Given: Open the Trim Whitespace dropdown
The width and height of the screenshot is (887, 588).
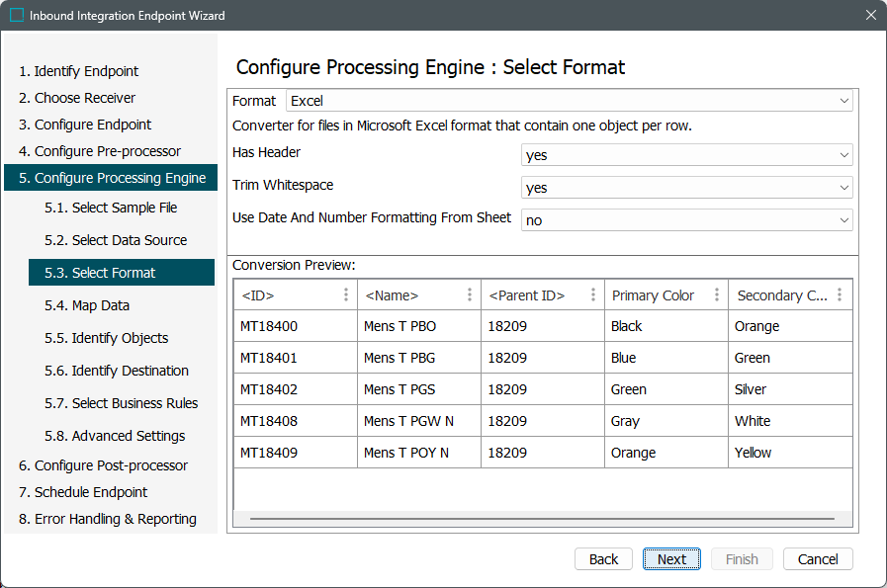Looking at the screenshot, I should (x=686, y=188).
